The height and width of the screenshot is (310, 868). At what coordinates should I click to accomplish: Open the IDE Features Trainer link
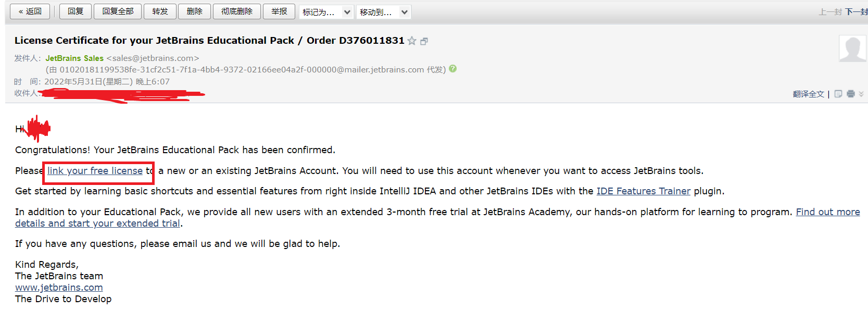[643, 191]
